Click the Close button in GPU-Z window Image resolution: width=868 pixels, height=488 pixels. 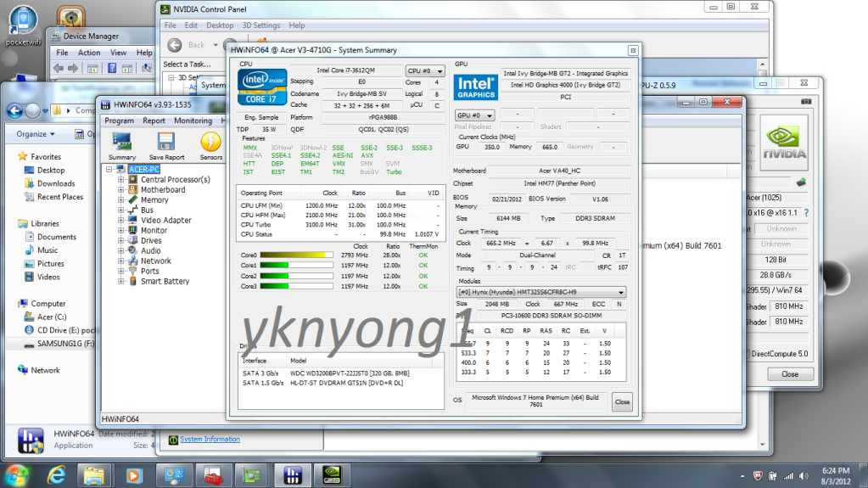pyautogui.click(x=790, y=374)
